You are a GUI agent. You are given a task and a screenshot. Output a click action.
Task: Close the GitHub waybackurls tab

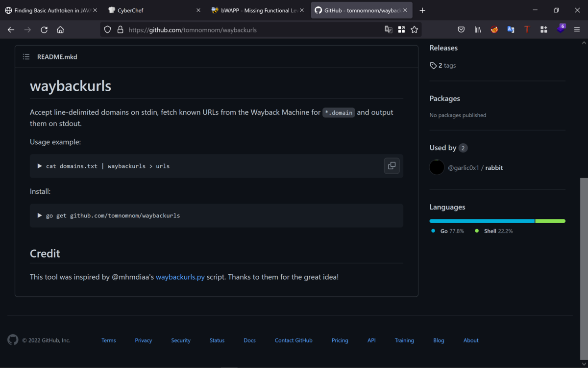pos(405,10)
